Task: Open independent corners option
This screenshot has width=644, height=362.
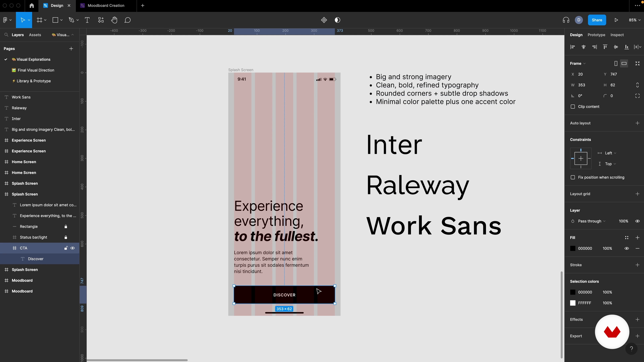Action: (x=637, y=96)
